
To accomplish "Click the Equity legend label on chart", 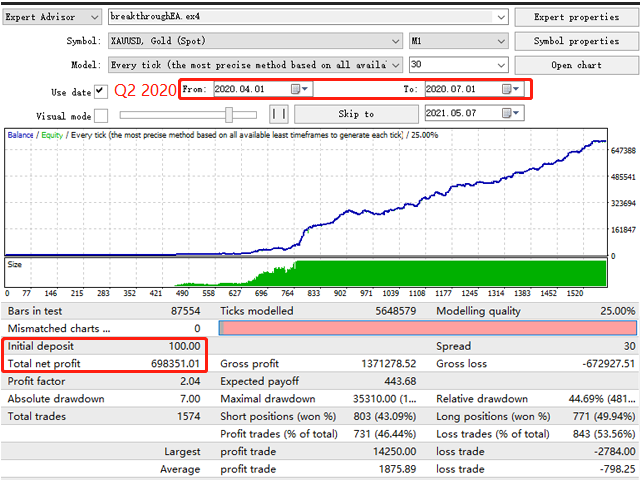I will (x=52, y=135).
